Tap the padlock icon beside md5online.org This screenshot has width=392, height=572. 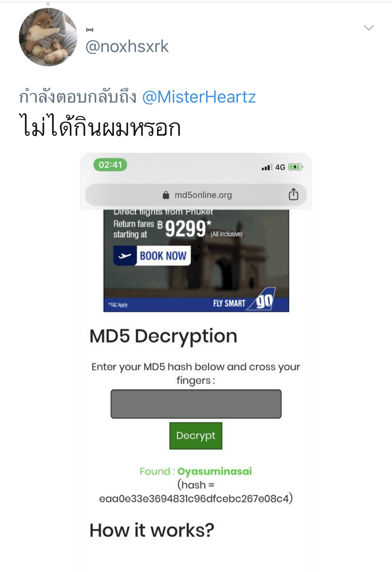click(x=166, y=195)
